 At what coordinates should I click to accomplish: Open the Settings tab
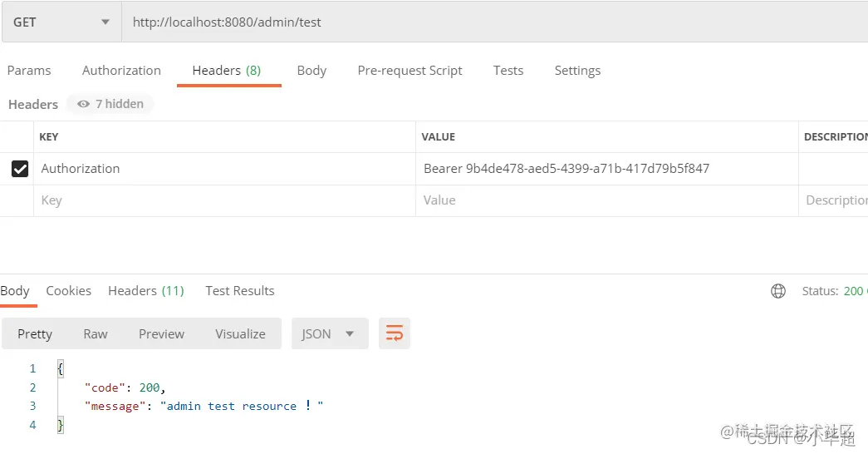point(577,71)
